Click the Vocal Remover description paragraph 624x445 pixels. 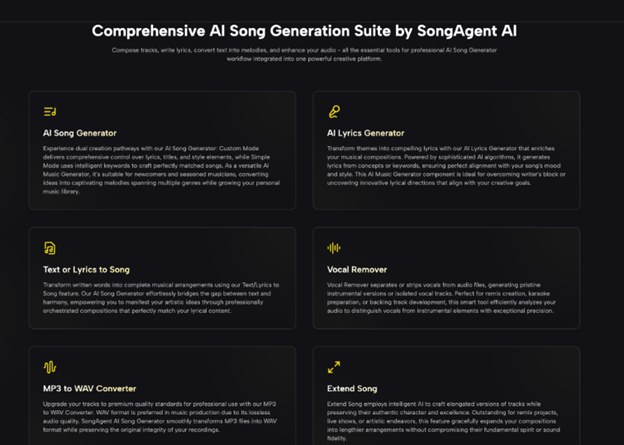pos(441,298)
